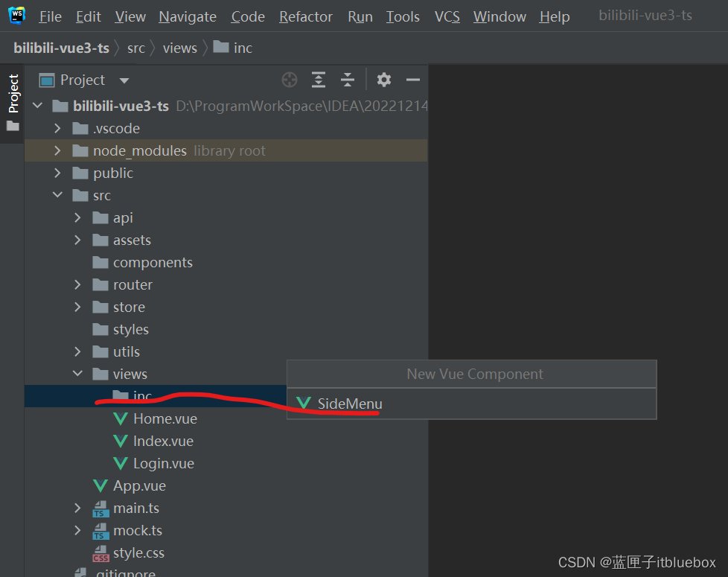Click the folder icon under Project side tab
The image size is (728, 577).
coord(13,126)
